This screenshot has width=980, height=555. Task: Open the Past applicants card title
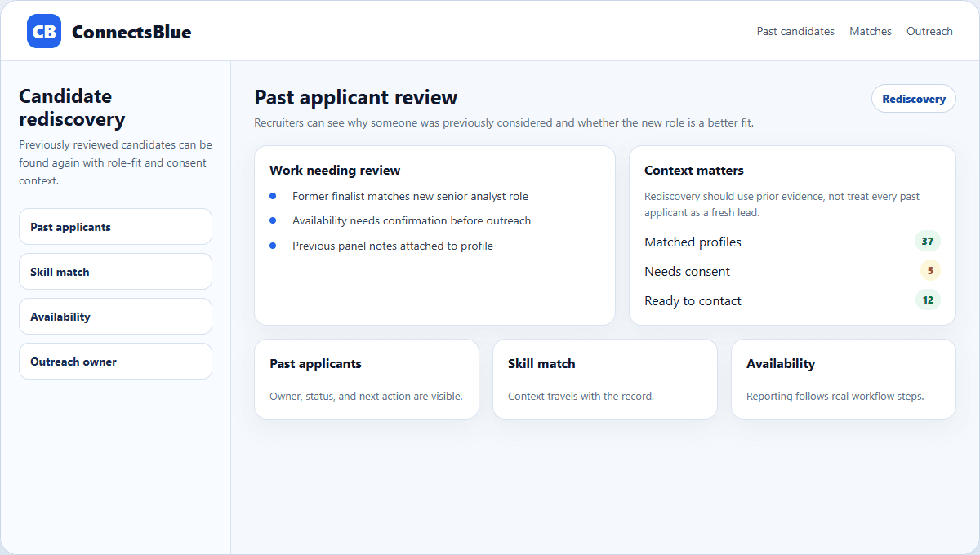point(315,364)
